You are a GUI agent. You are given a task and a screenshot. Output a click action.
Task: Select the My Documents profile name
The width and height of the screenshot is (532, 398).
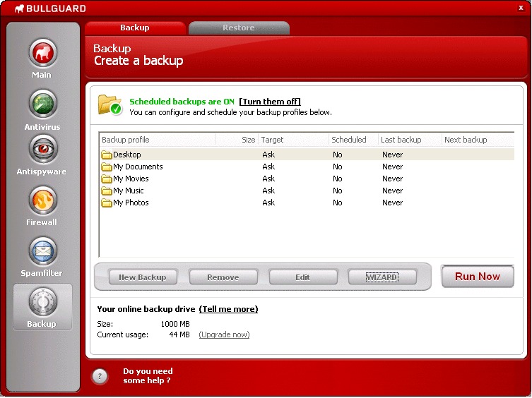coord(138,167)
